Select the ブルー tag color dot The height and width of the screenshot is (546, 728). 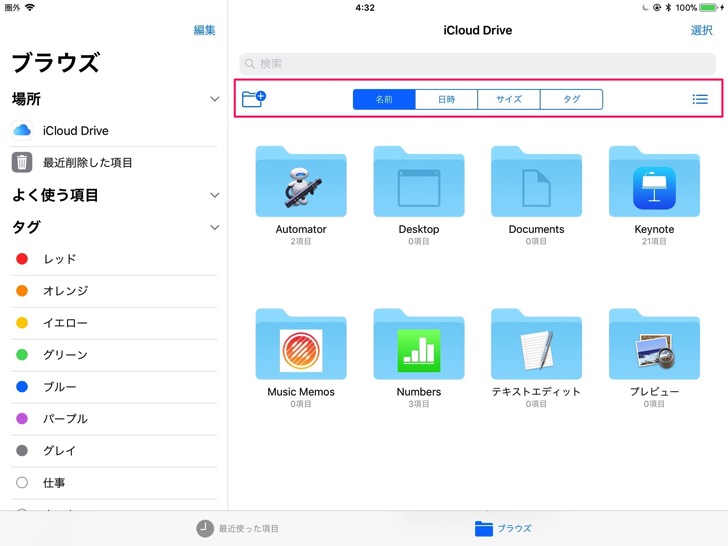pos(22,387)
